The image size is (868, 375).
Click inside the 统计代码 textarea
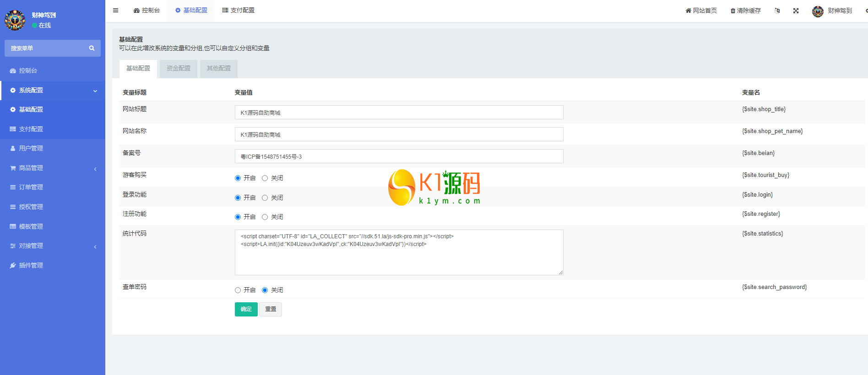click(x=399, y=252)
